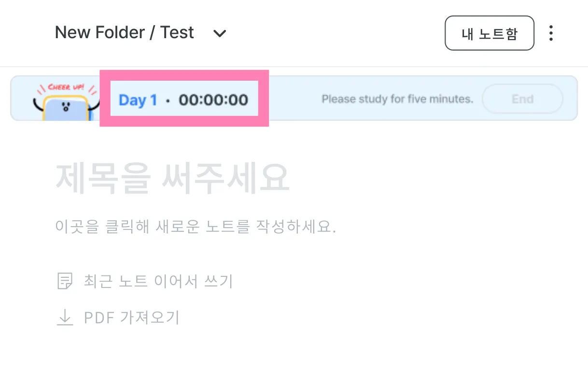Click the blue Day 1 label

138,100
